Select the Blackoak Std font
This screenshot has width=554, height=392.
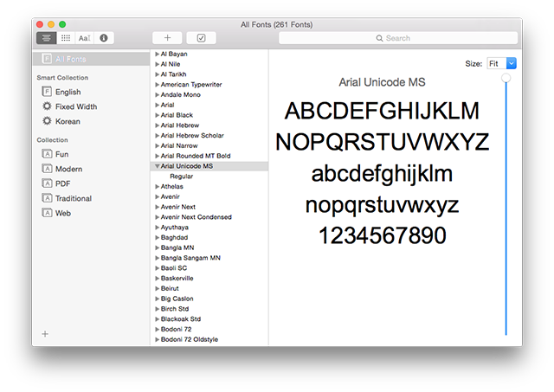(x=209, y=319)
